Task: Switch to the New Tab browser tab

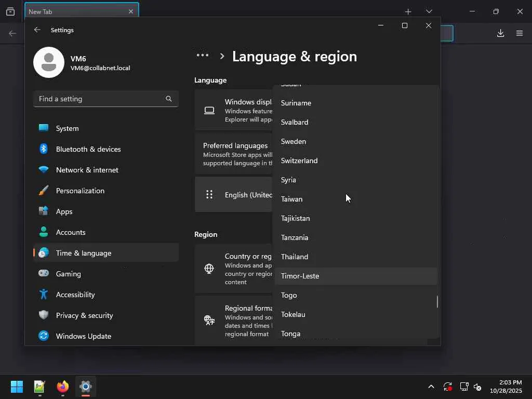Action: coord(82,11)
